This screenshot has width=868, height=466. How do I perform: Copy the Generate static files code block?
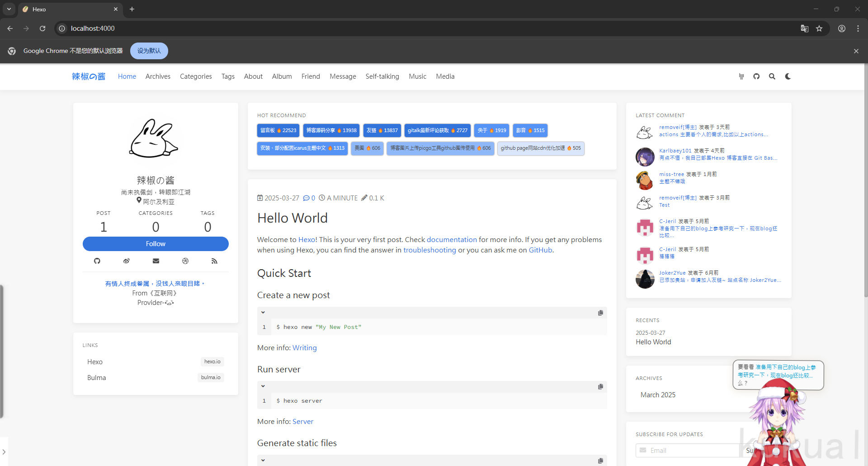click(600, 461)
